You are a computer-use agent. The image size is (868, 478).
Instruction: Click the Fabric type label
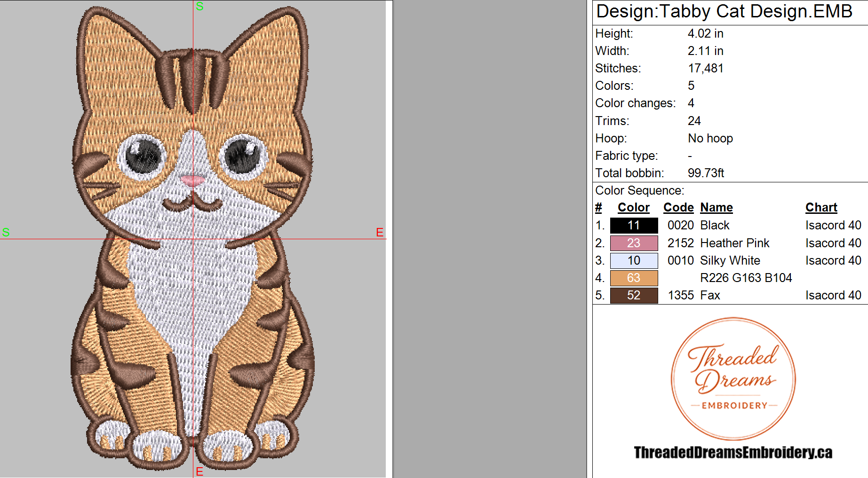click(x=626, y=156)
